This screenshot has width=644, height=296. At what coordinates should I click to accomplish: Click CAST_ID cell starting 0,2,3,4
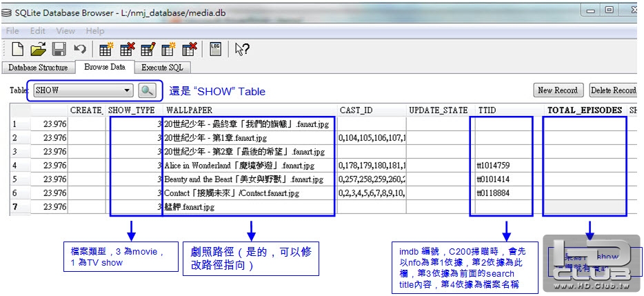pos(372,193)
